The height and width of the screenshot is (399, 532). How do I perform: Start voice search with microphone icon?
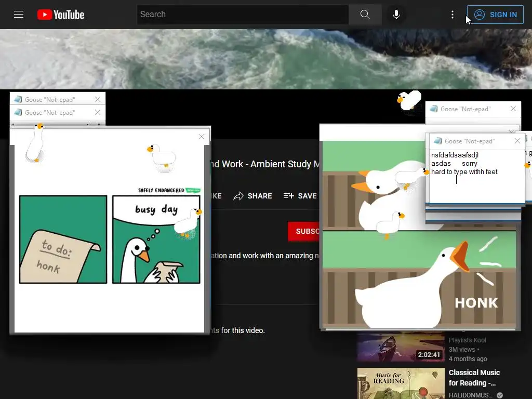(396, 14)
